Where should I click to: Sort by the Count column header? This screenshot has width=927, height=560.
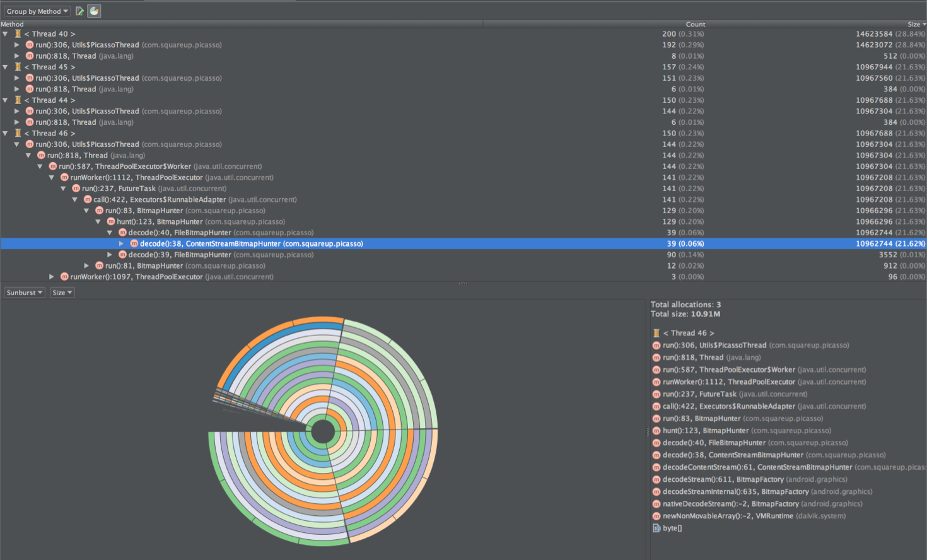pos(695,25)
